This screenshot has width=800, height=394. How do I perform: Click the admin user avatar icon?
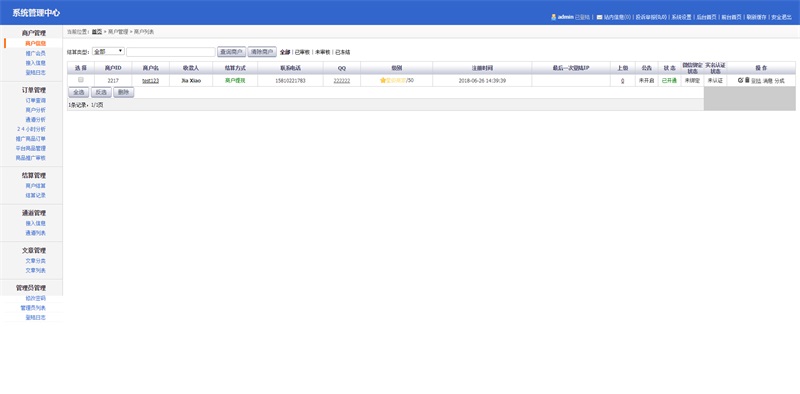pos(553,17)
